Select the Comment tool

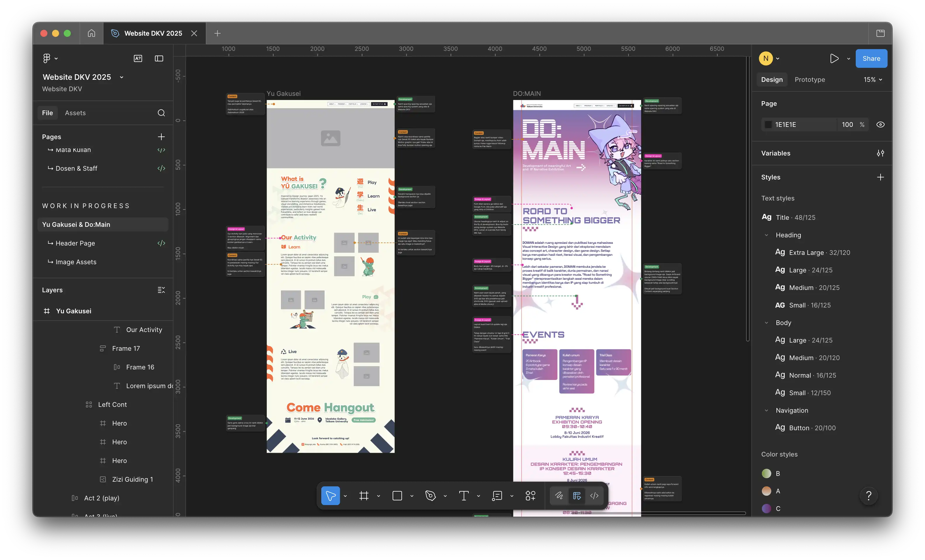(x=497, y=496)
